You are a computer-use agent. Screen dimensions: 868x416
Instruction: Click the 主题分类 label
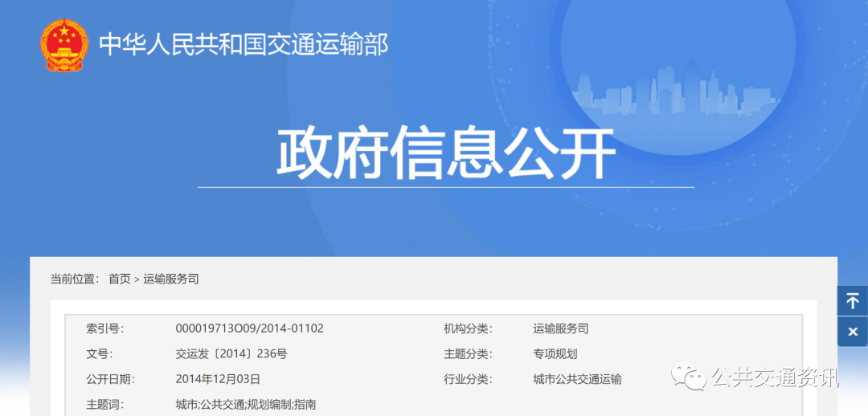468,354
